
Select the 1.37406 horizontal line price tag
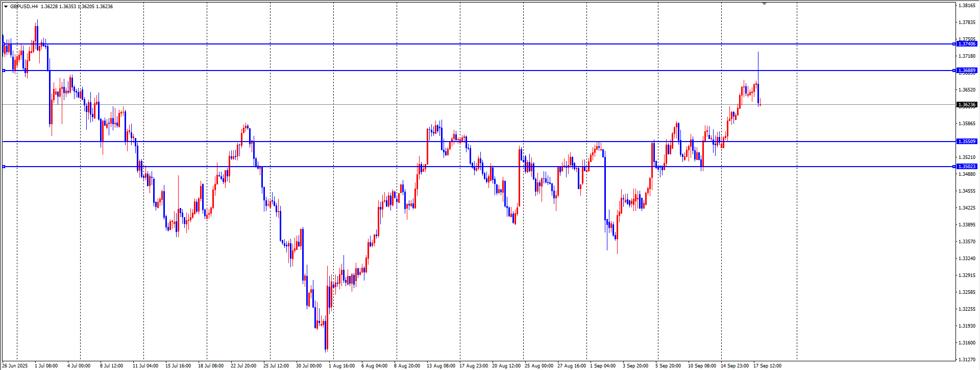(x=966, y=44)
